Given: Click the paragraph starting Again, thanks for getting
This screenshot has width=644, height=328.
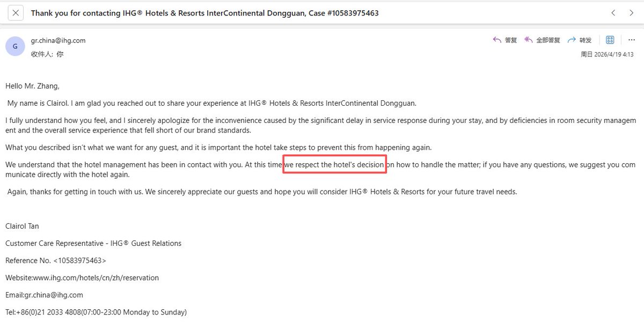Looking at the screenshot, I should 262,192.
